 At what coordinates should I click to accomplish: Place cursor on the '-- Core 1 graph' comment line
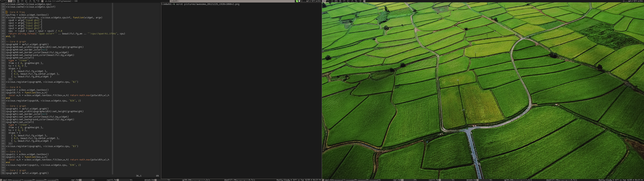16,106
